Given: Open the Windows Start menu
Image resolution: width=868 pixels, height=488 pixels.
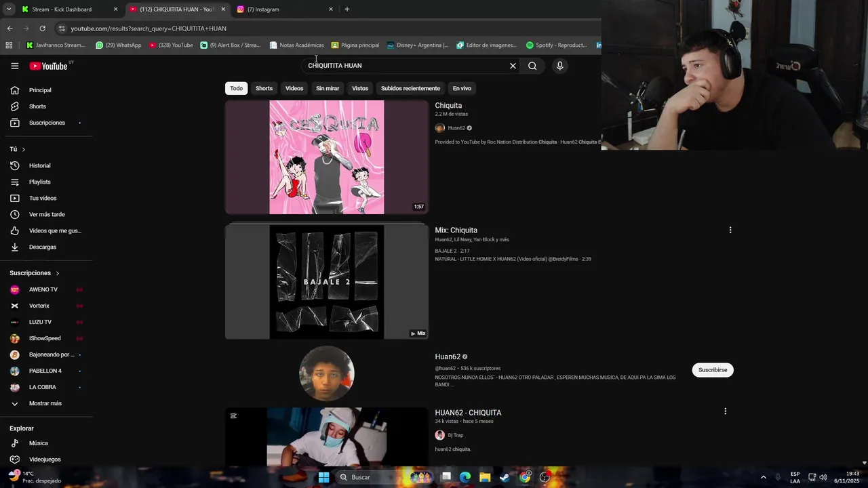Looking at the screenshot, I should tap(323, 477).
